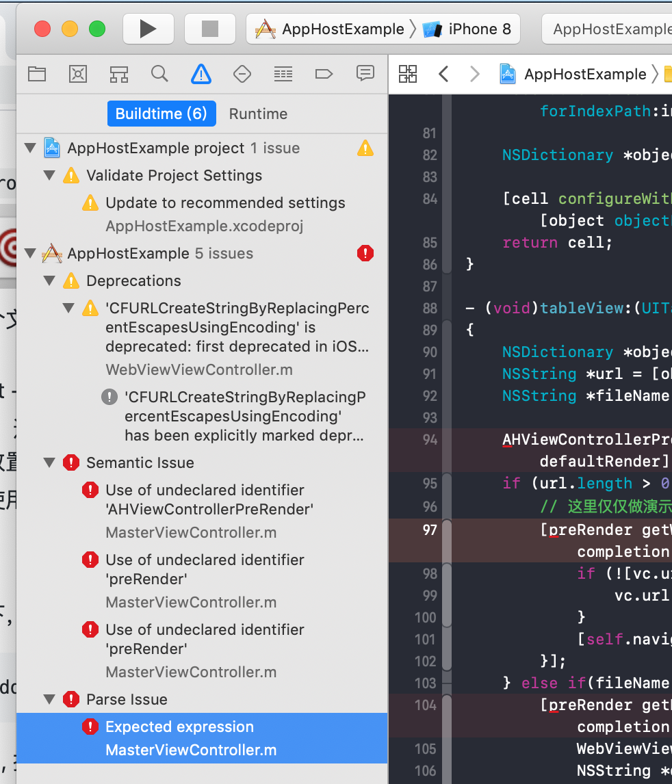The width and height of the screenshot is (672, 784).
Task: Click line number 97 in gutter
Action: [x=430, y=530]
